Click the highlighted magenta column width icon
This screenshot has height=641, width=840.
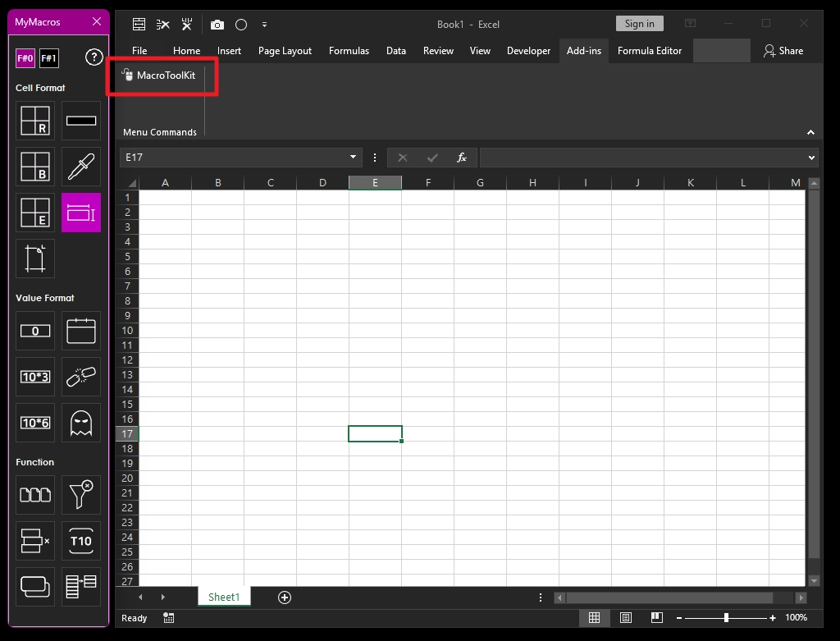tap(81, 213)
